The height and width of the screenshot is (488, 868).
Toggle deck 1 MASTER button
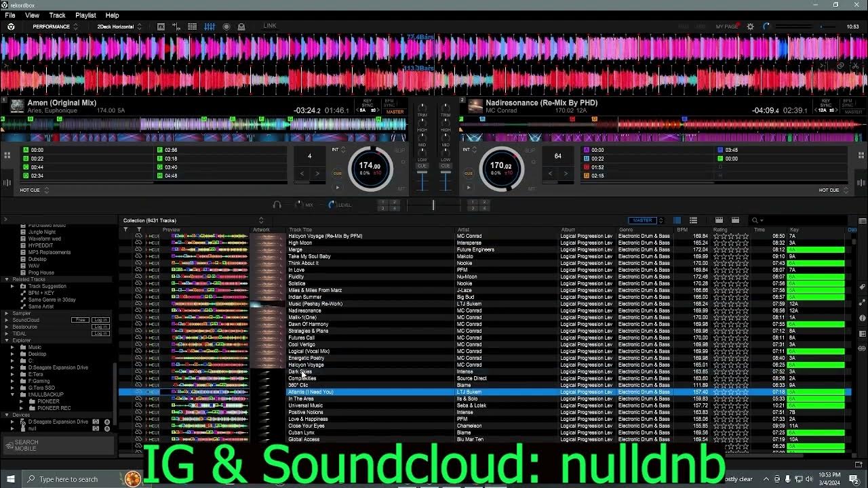(x=395, y=112)
